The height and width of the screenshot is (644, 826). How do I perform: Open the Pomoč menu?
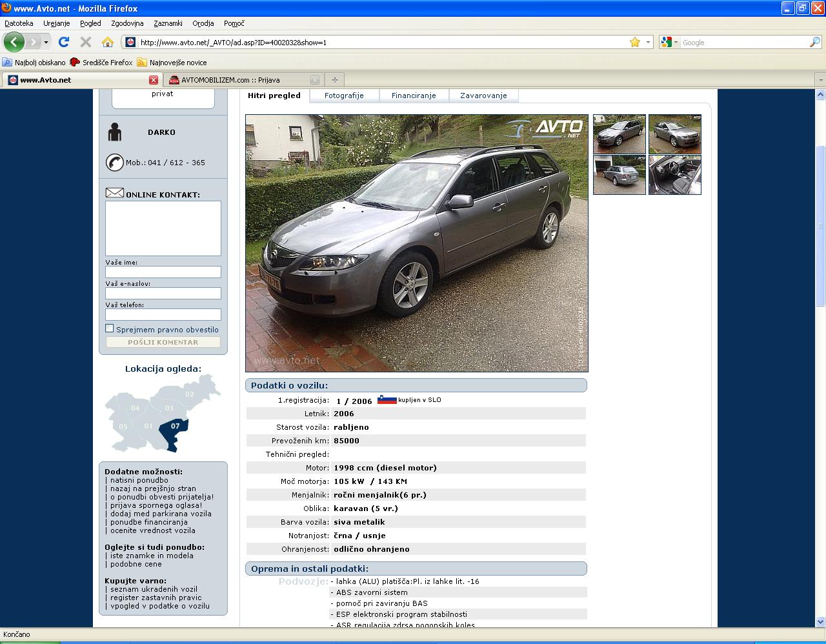(234, 23)
